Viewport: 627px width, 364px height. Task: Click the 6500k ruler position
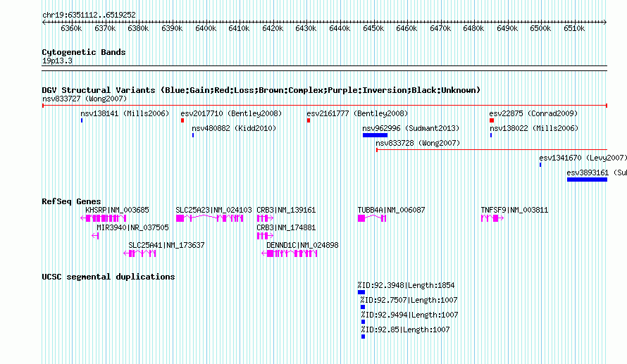pos(540,28)
